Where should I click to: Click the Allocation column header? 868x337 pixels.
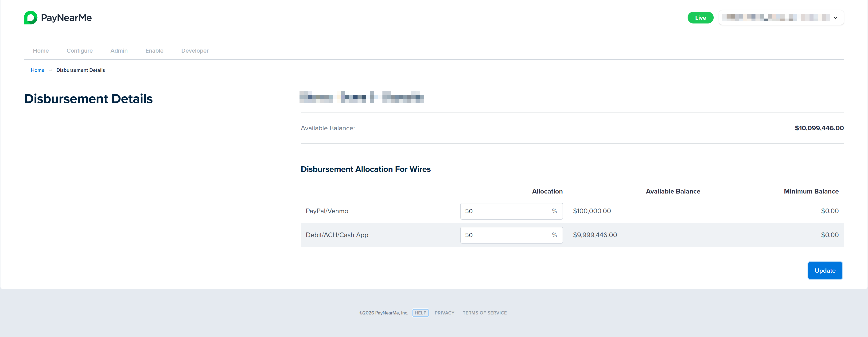[547, 191]
